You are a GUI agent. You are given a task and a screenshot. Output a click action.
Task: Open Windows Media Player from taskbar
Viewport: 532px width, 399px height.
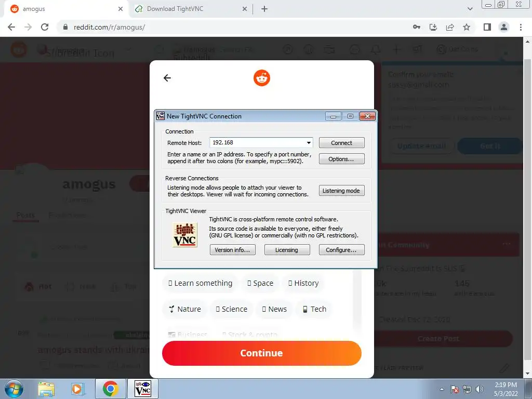pyautogui.click(x=78, y=389)
